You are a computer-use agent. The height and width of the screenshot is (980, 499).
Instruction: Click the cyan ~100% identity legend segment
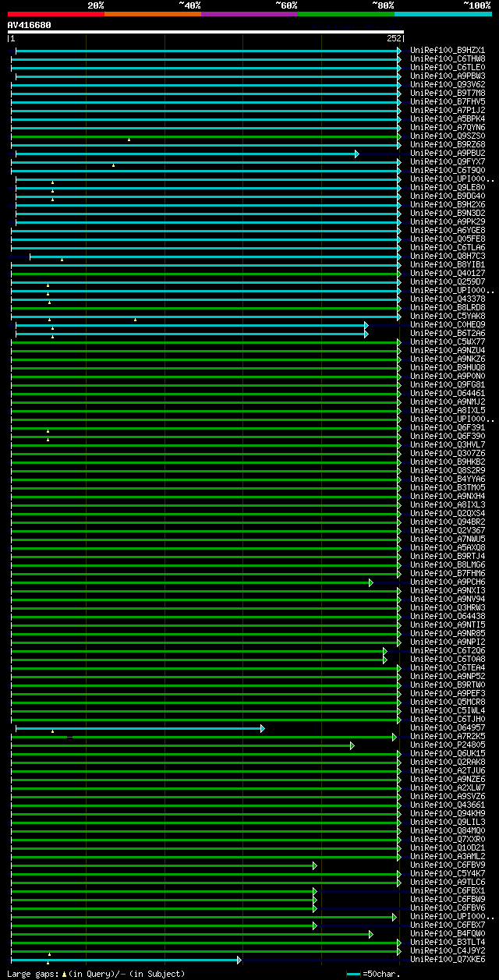pos(443,14)
